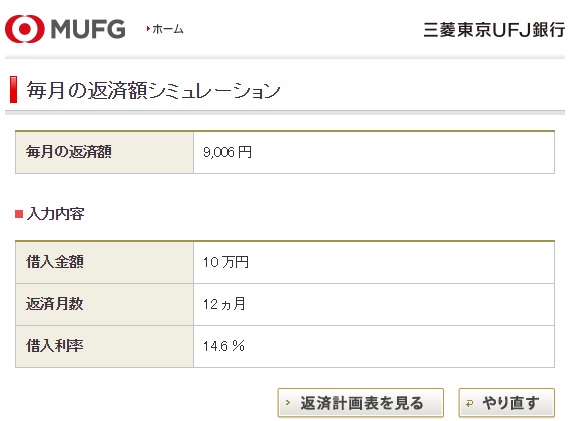Select the 9,006 円 result value
This screenshot has width=573, height=421.
227,152
